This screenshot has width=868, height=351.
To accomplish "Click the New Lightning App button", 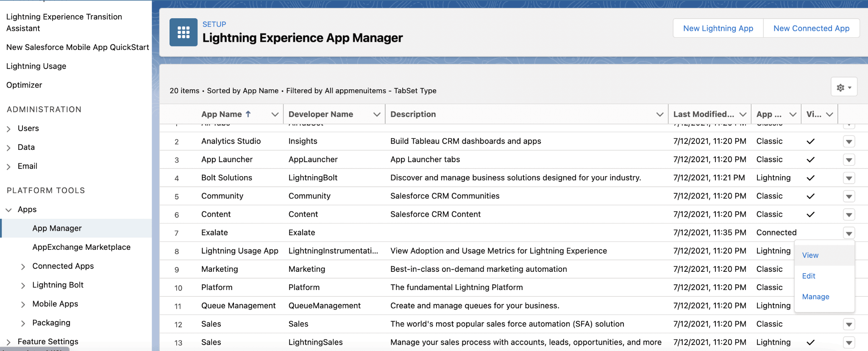I will tap(718, 28).
